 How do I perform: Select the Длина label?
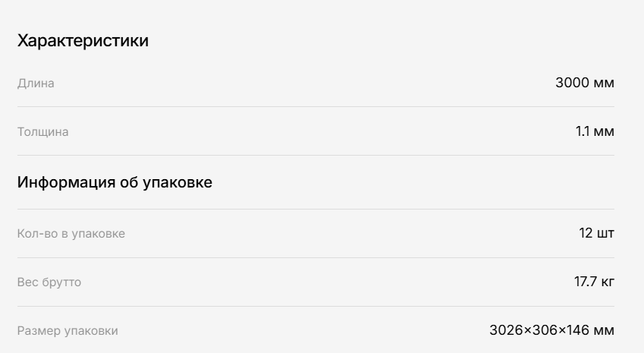36,83
